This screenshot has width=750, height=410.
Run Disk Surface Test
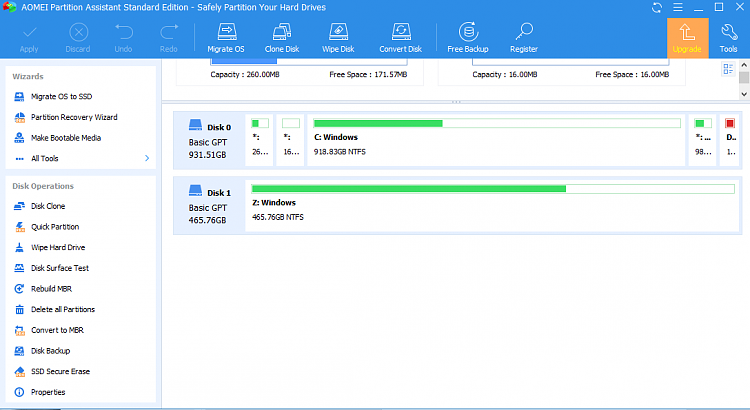coord(52,268)
